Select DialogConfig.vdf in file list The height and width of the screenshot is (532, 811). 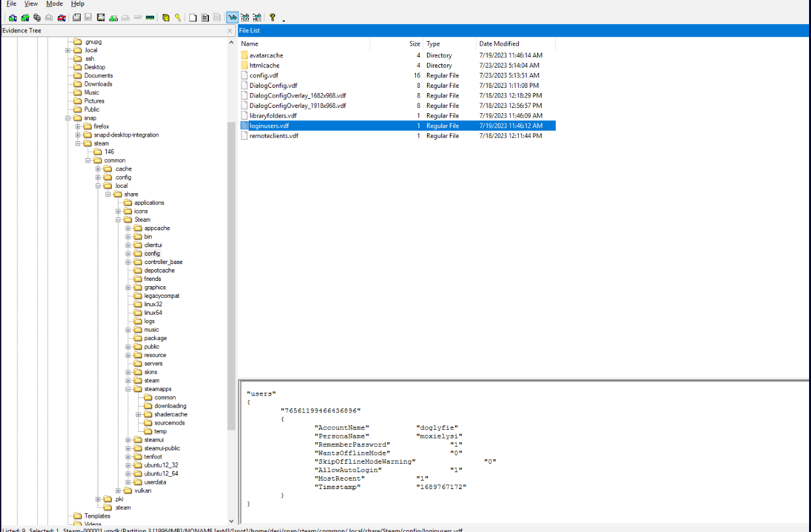pyautogui.click(x=273, y=85)
